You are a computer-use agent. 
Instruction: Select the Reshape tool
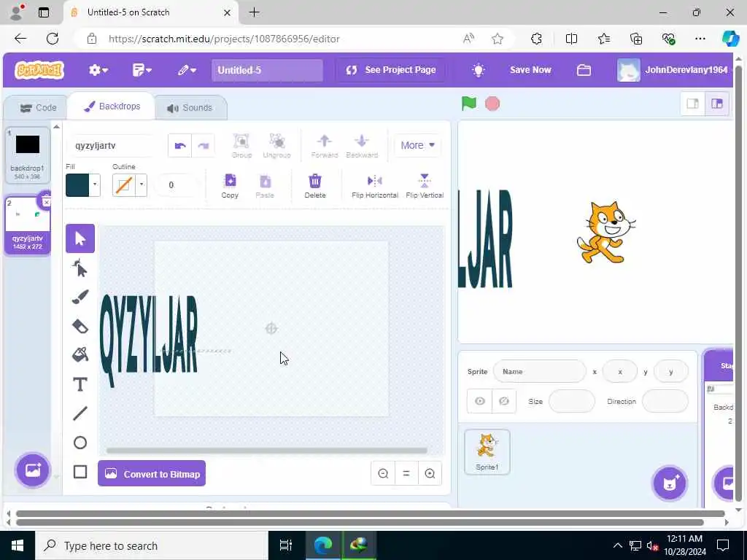[x=80, y=268]
